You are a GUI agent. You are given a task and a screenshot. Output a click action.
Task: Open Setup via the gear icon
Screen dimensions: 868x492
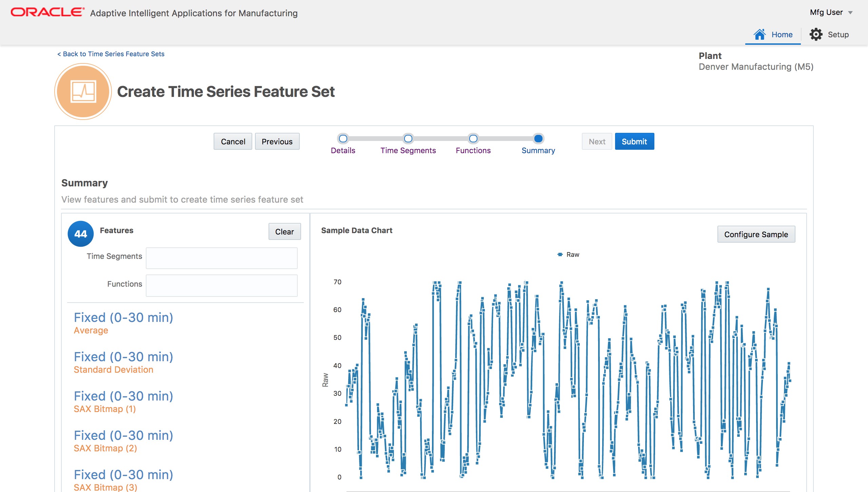pyautogui.click(x=817, y=34)
